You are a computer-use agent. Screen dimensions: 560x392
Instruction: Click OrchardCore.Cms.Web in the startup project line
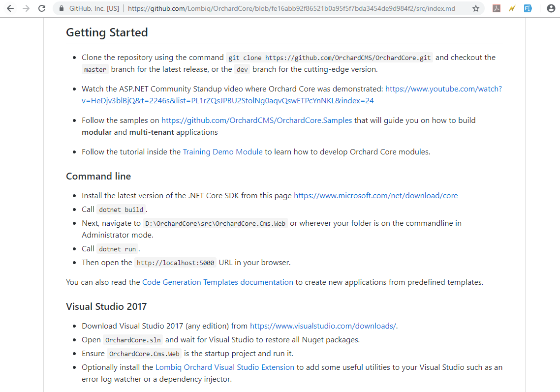pyautogui.click(x=144, y=354)
